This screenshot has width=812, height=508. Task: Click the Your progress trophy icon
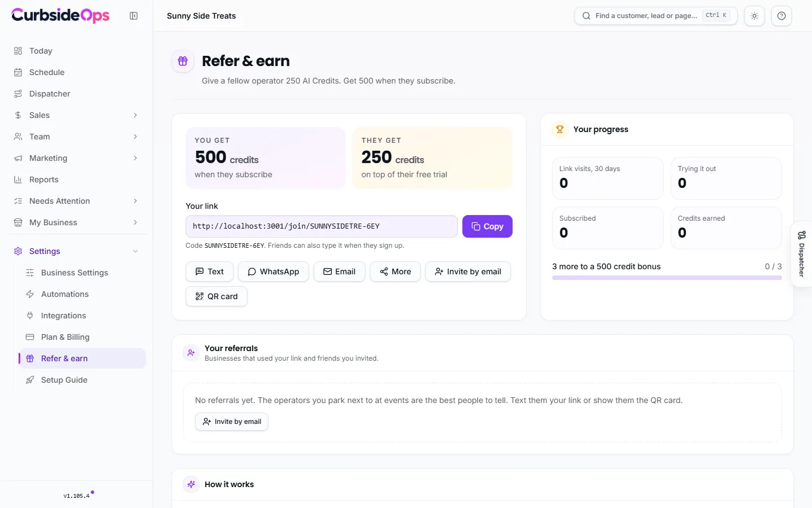point(560,129)
